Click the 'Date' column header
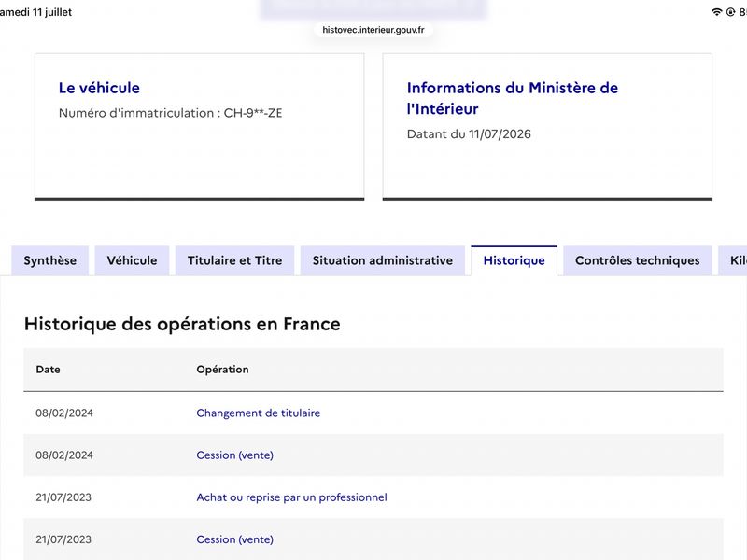This screenshot has height=560, width=747. (49, 369)
